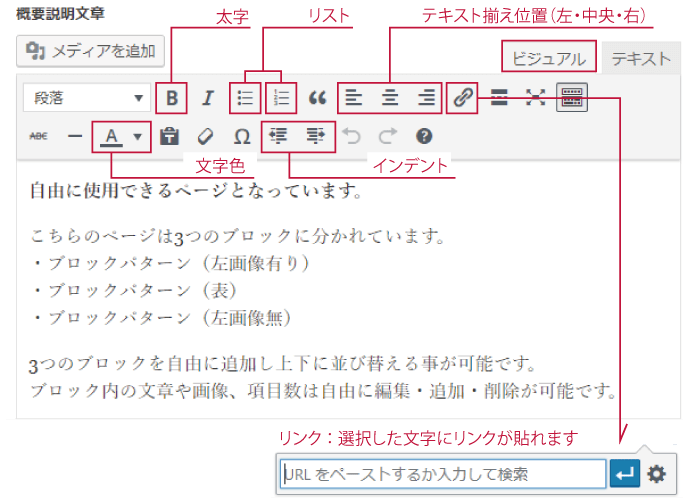687x499 pixels.
Task: Align text to the left
Action: pos(353,98)
